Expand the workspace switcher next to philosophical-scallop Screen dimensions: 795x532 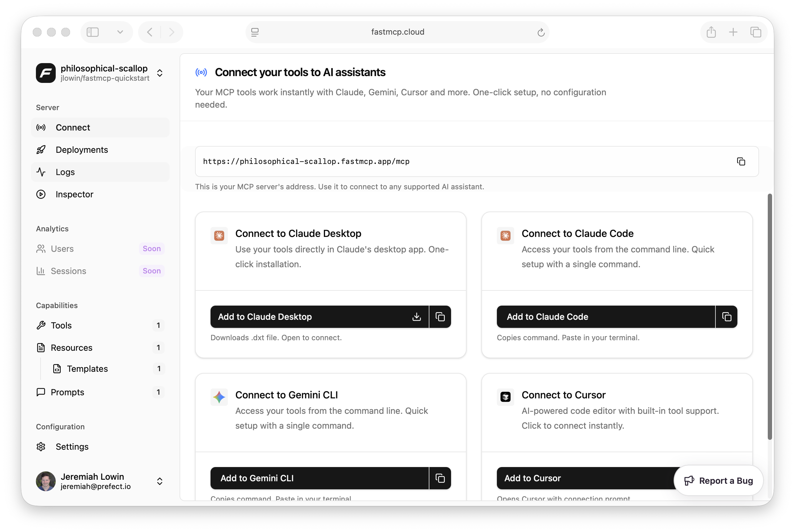[x=160, y=73]
